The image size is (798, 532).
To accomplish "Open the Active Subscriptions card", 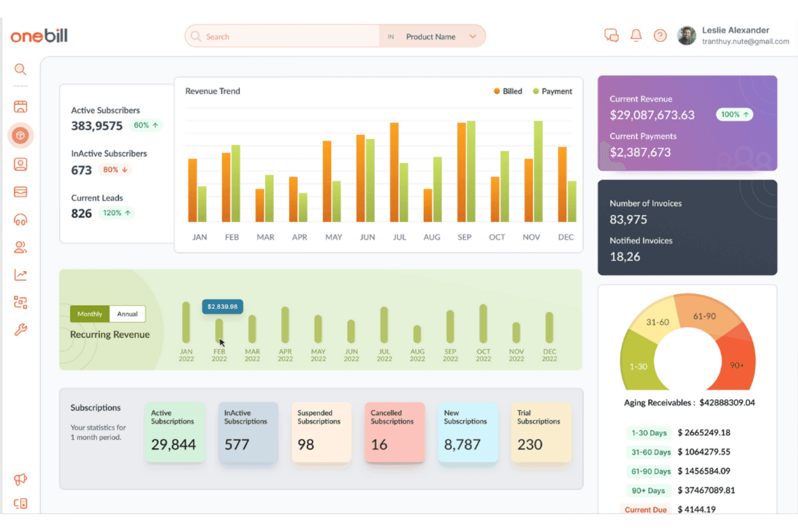I will tap(175, 432).
